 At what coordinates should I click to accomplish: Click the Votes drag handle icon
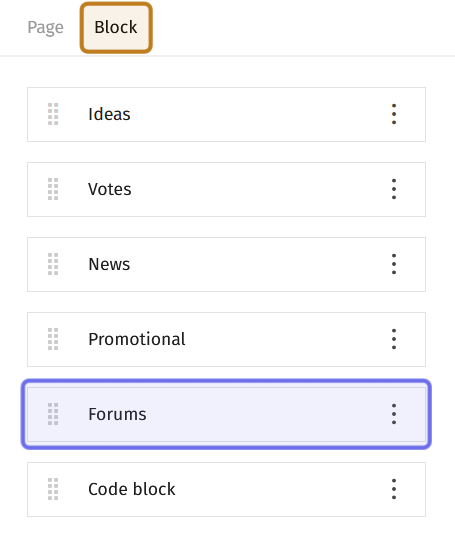[53, 189]
